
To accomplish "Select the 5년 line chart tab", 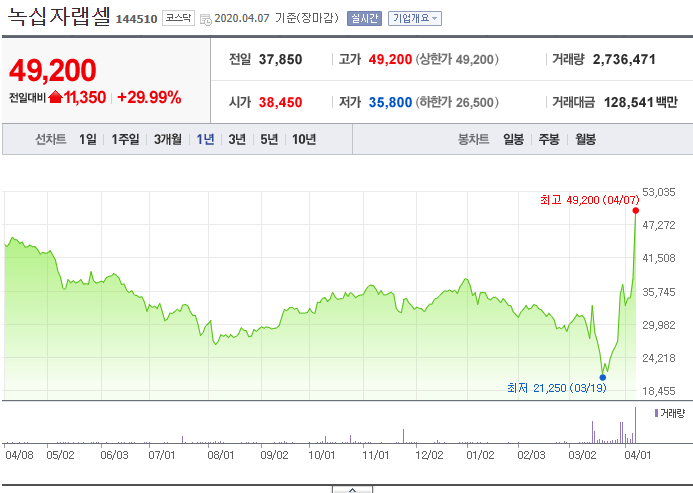I will click(269, 140).
